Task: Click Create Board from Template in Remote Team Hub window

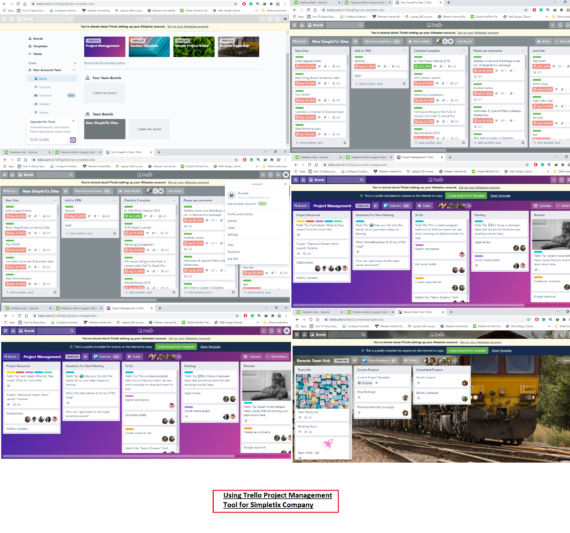Action: 467,351
